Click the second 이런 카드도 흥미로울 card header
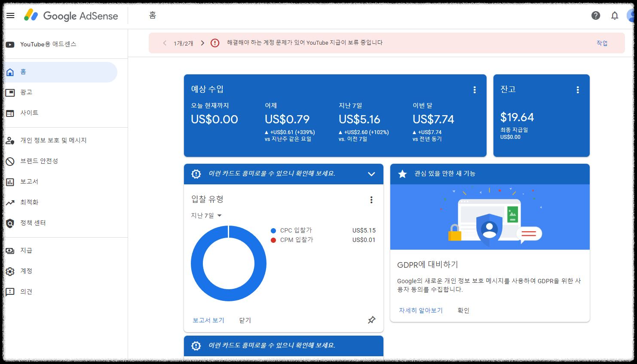Viewport: 637px width, 364px height. [284, 346]
